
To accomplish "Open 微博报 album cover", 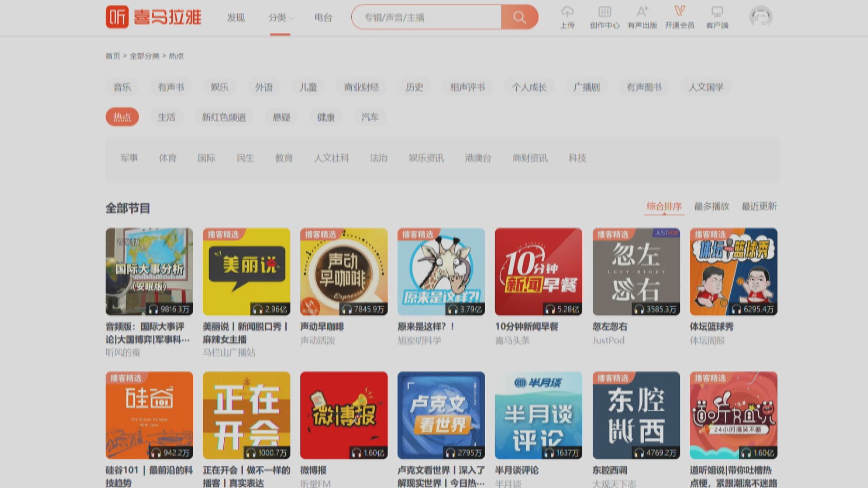I will [x=344, y=415].
